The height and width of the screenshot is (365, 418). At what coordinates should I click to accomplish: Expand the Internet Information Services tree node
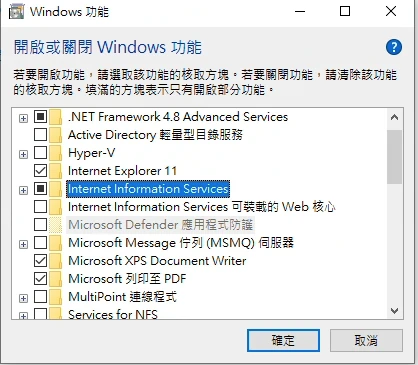[23, 190]
